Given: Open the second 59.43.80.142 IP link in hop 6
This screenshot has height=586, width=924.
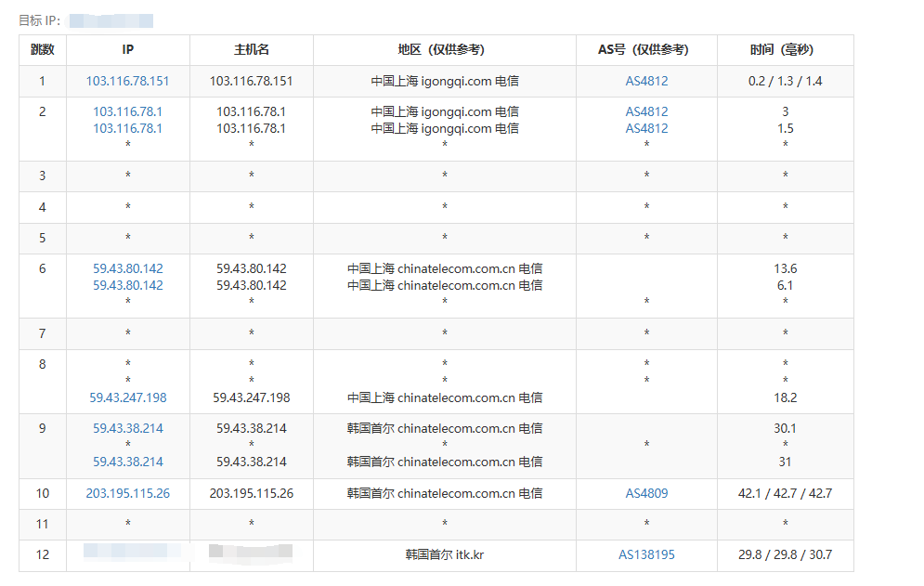Looking at the screenshot, I should coord(128,285).
